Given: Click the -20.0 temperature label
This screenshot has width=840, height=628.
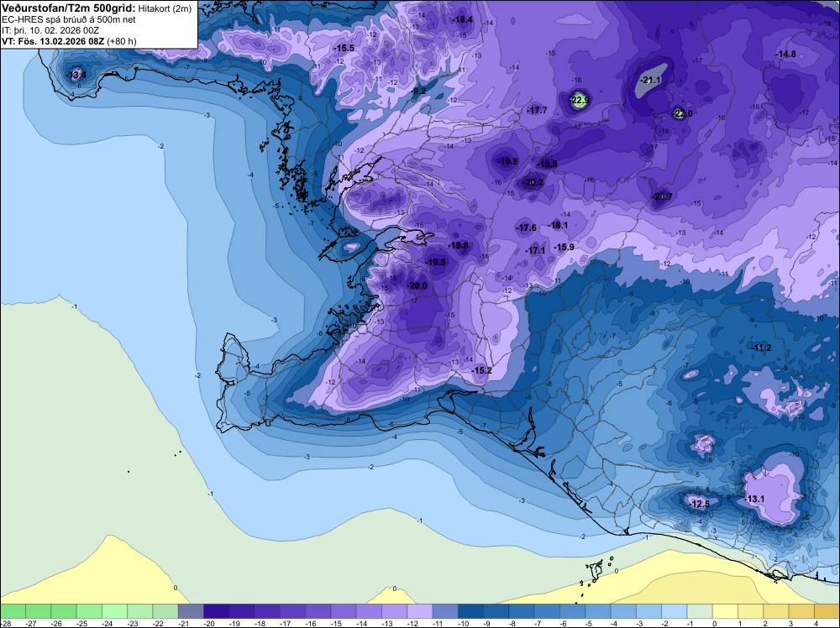Looking at the screenshot, I should click(417, 286).
